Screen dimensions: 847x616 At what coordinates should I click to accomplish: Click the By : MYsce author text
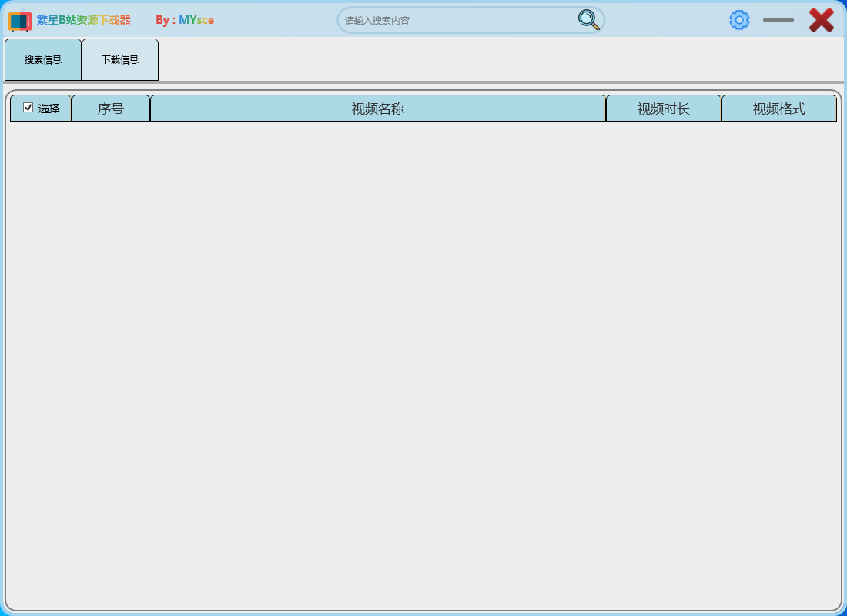click(x=185, y=20)
